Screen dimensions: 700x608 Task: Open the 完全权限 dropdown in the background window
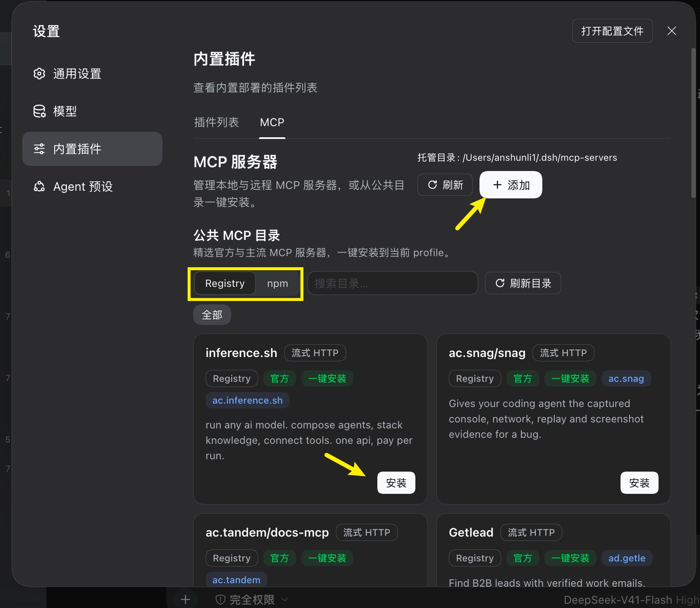click(x=252, y=600)
